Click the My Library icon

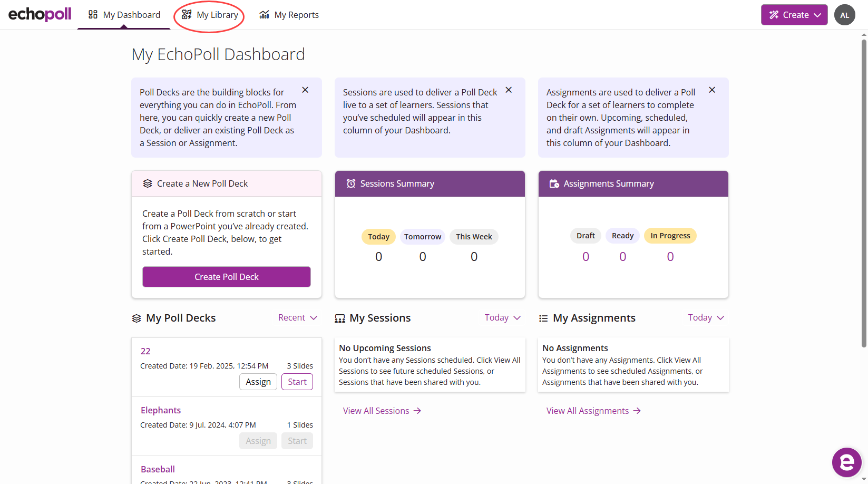[x=187, y=15]
